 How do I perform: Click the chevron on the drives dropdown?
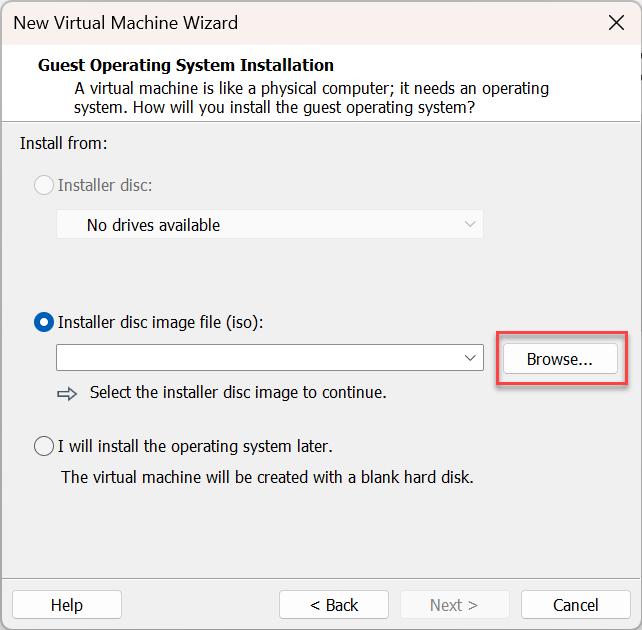point(470,224)
